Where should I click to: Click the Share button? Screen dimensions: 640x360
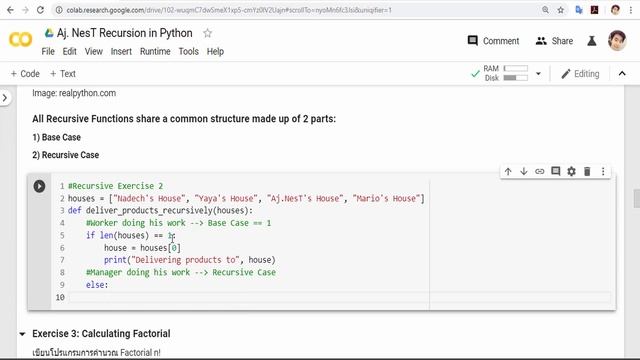pyautogui.click(x=554, y=41)
